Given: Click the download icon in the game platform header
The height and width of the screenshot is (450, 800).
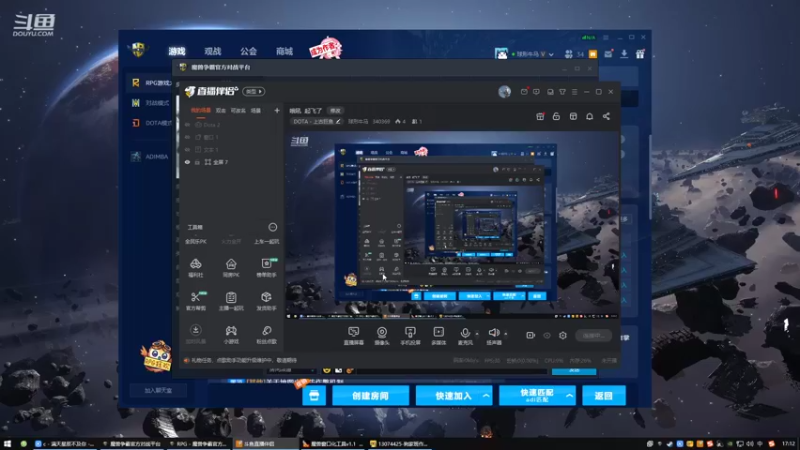Looking at the screenshot, I should pos(624,54).
